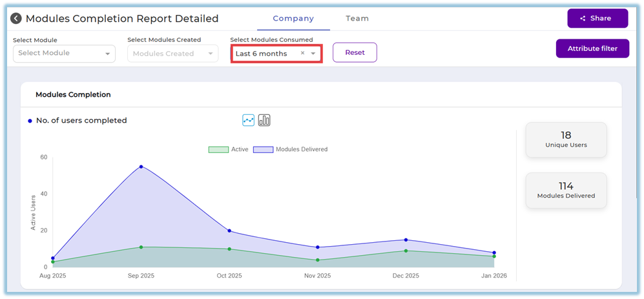Click the Oct 2025 Modules Delivered point
This screenshot has height=299, width=644.
[x=229, y=231]
